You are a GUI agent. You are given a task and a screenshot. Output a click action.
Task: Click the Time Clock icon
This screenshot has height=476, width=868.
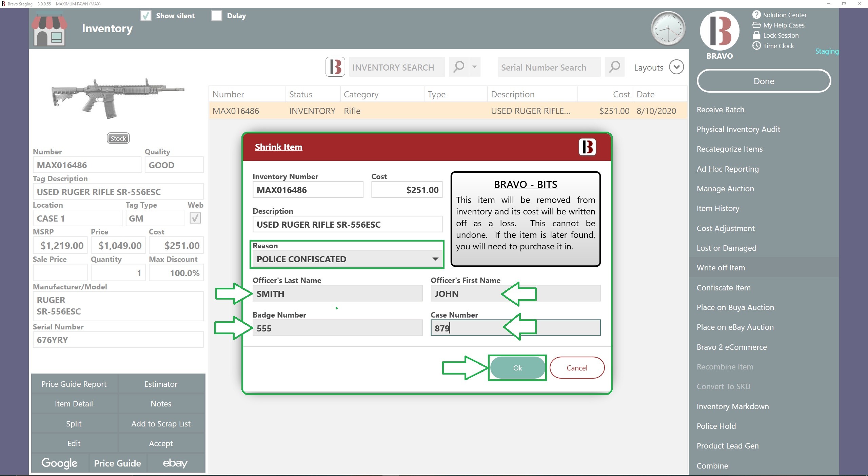point(756,45)
